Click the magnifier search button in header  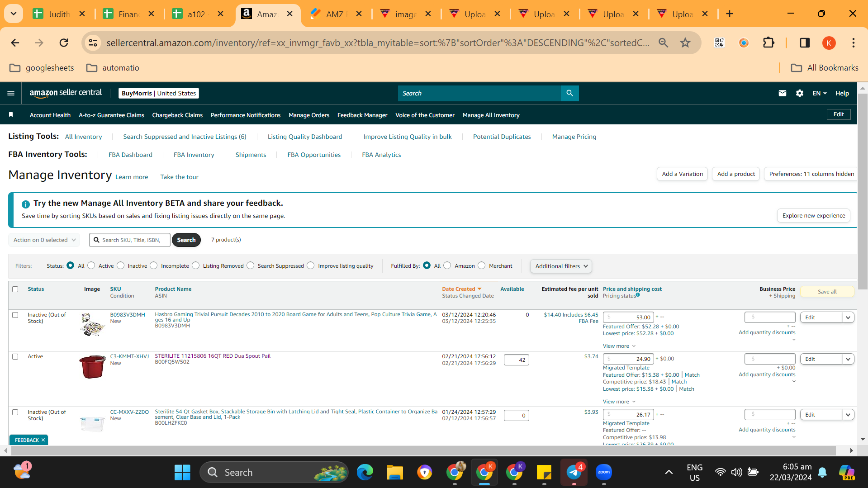(x=569, y=93)
